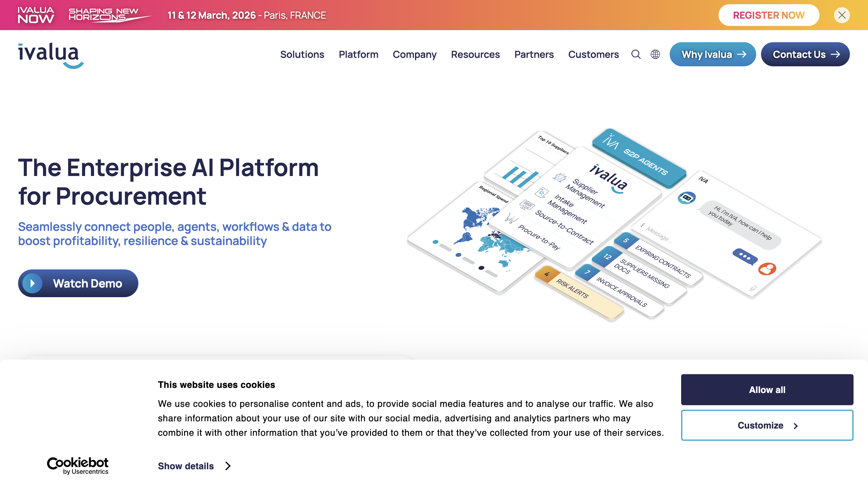Open the Resources dropdown menu
Image resolution: width=868 pixels, height=484 pixels.
coord(476,54)
